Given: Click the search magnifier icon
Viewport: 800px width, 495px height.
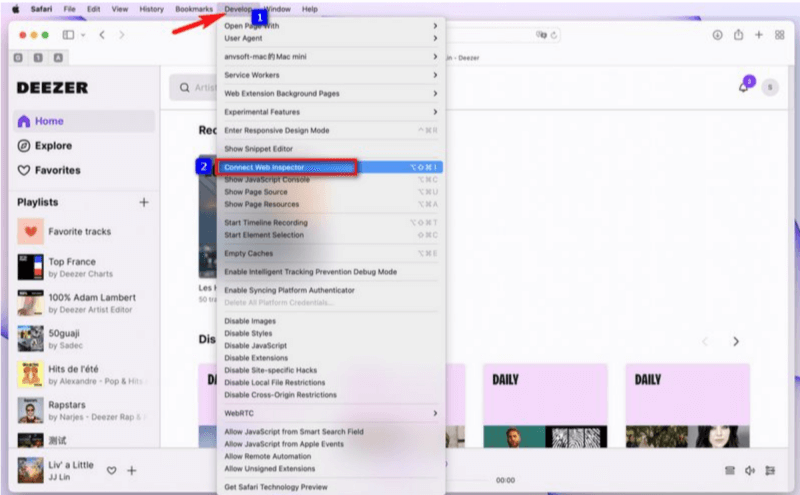Looking at the screenshot, I should (x=185, y=88).
